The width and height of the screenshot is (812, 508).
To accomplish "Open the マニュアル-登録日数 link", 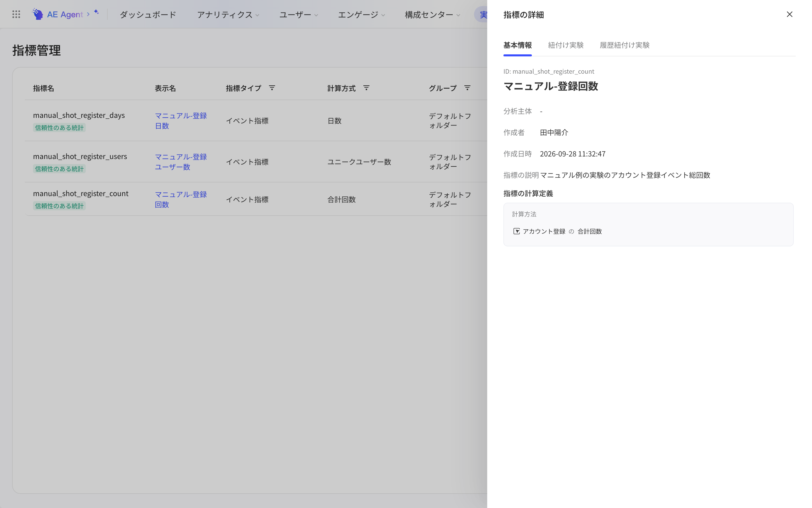I will tap(181, 121).
